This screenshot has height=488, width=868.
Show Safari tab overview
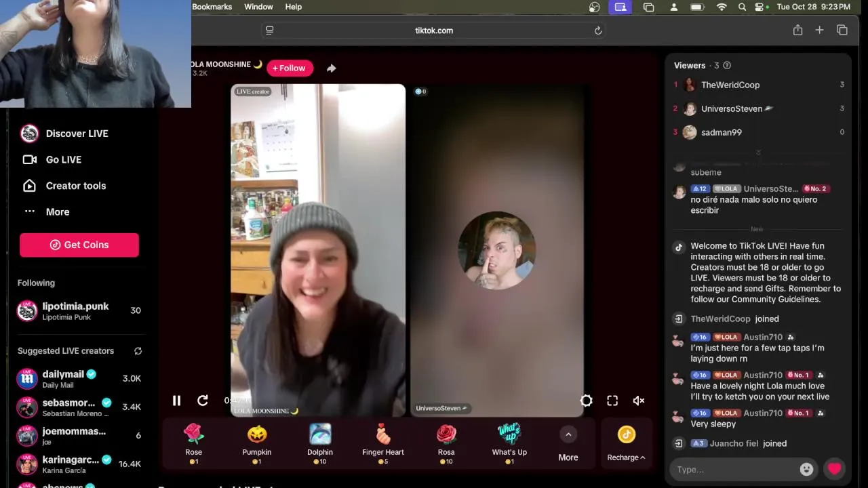click(842, 30)
